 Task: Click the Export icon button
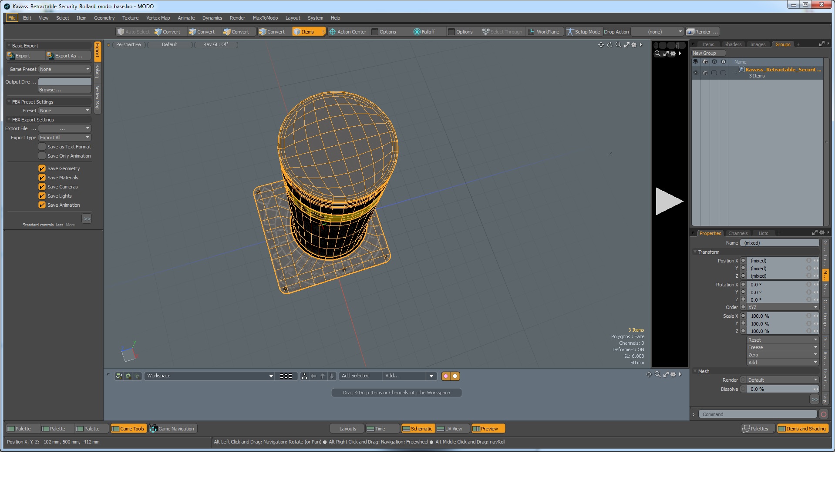point(25,56)
